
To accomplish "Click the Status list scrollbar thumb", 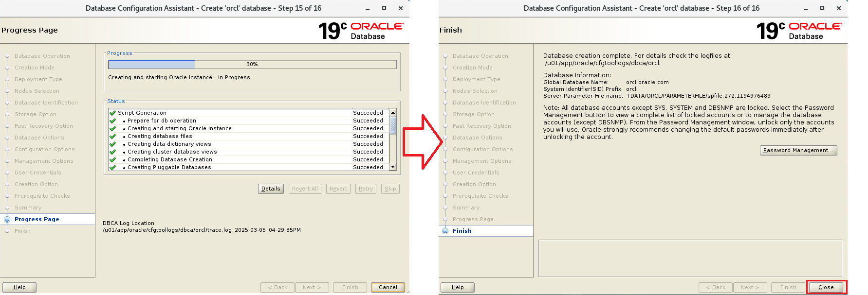I will click(393, 125).
